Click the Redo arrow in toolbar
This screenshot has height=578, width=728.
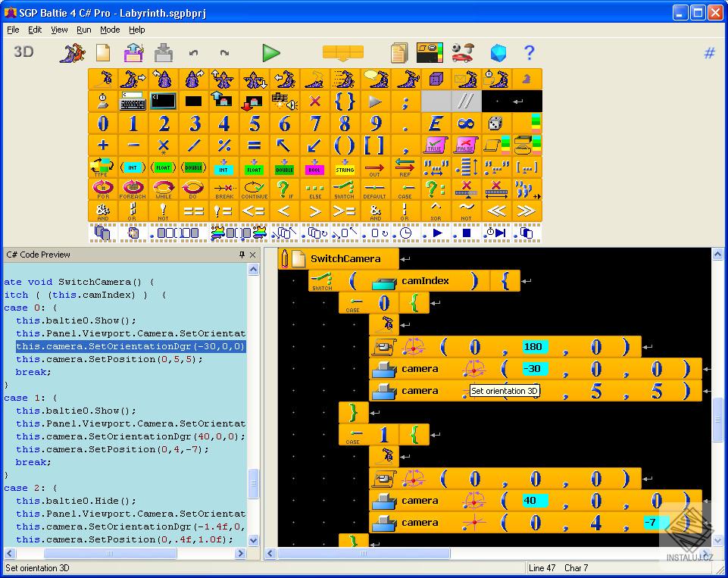point(225,52)
